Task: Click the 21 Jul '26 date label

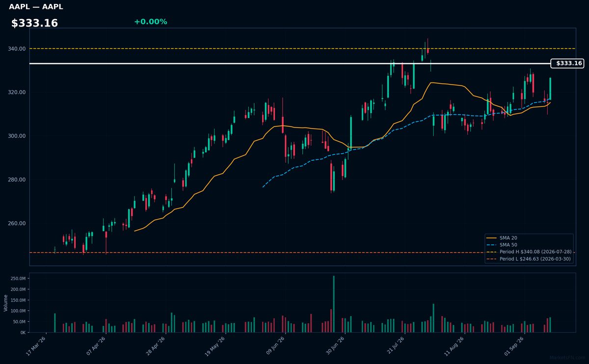Action: click(x=394, y=346)
